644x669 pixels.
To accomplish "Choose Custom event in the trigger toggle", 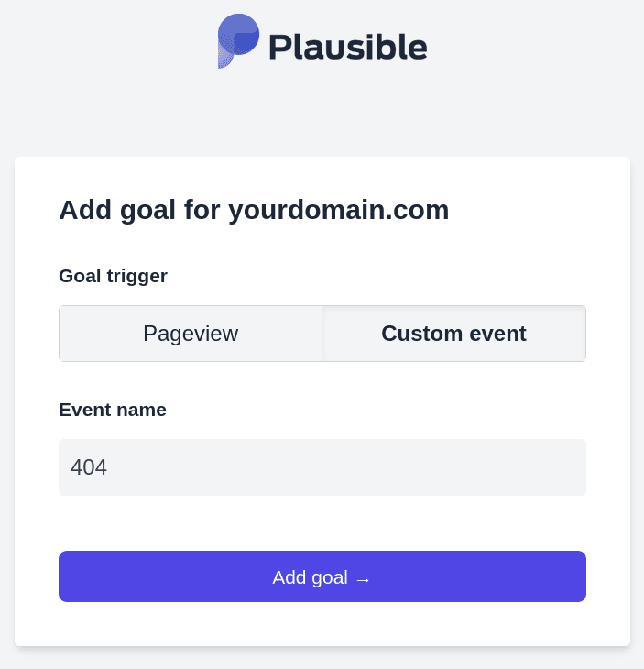I will click(453, 334).
